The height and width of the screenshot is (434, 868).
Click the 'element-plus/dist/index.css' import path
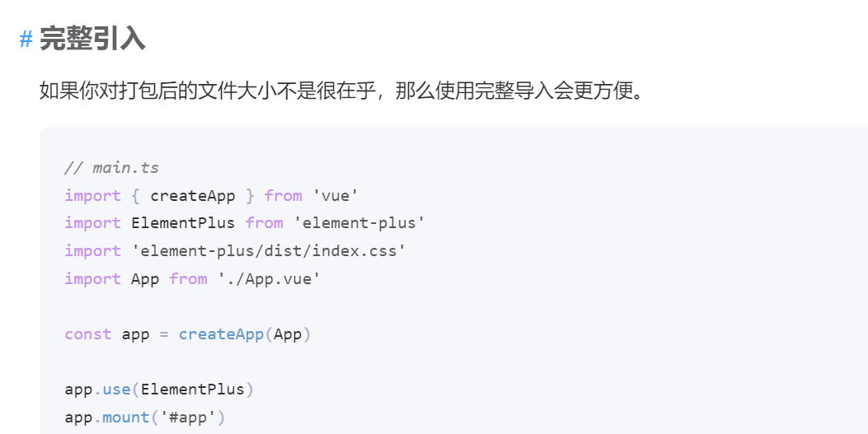pos(269,251)
